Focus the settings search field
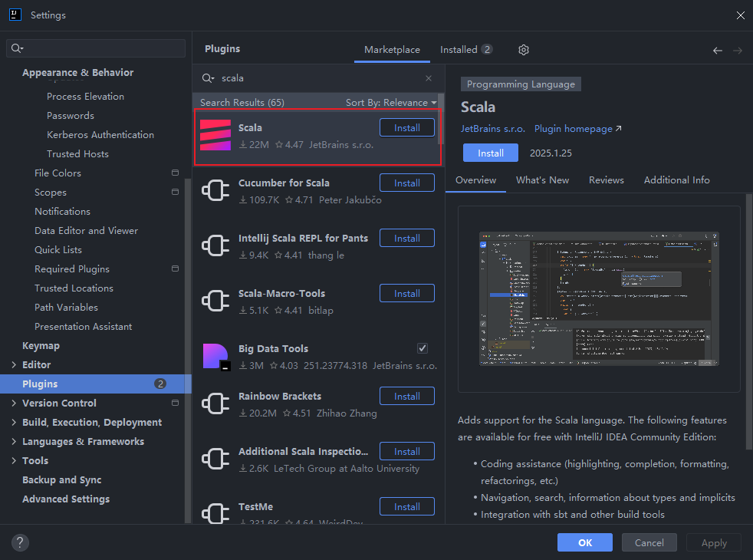The image size is (753, 560). point(96,48)
